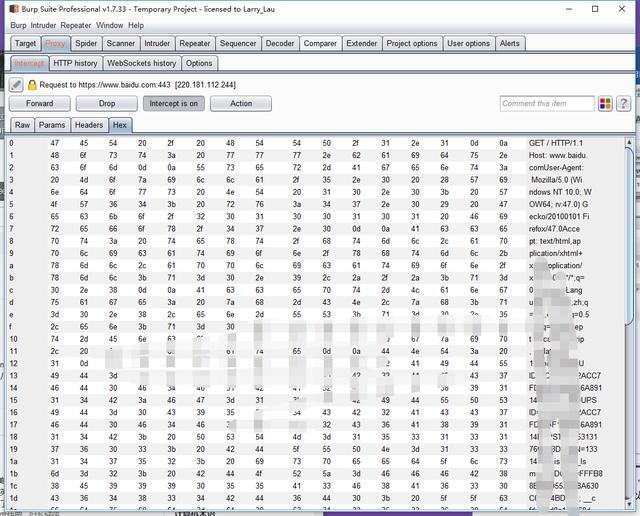
Task: Open the Window menu
Action: [109, 25]
